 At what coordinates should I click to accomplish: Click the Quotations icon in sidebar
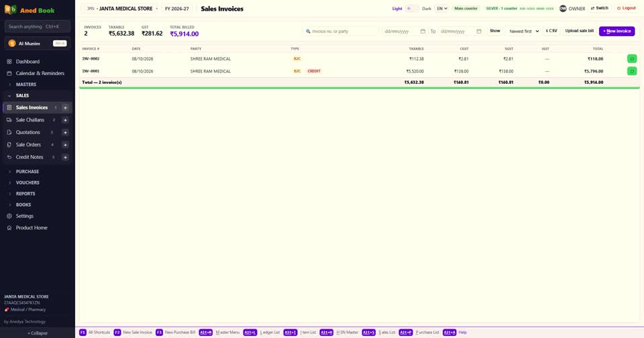click(x=9, y=132)
